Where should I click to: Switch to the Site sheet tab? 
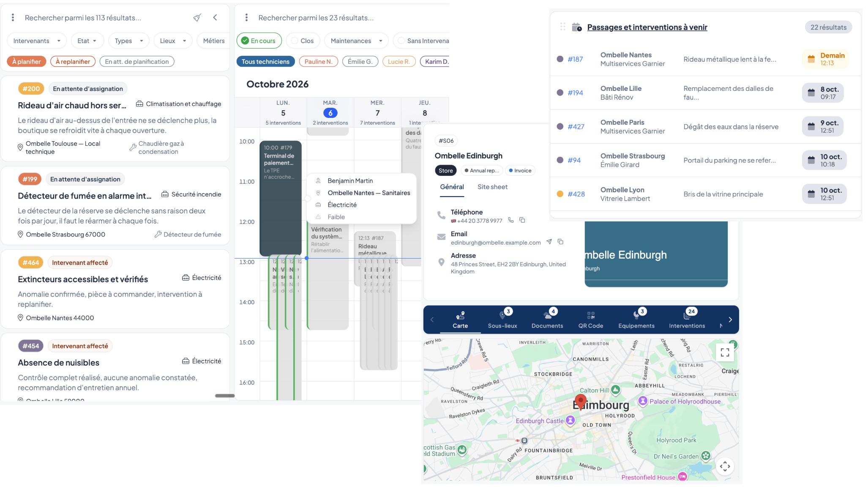click(492, 187)
